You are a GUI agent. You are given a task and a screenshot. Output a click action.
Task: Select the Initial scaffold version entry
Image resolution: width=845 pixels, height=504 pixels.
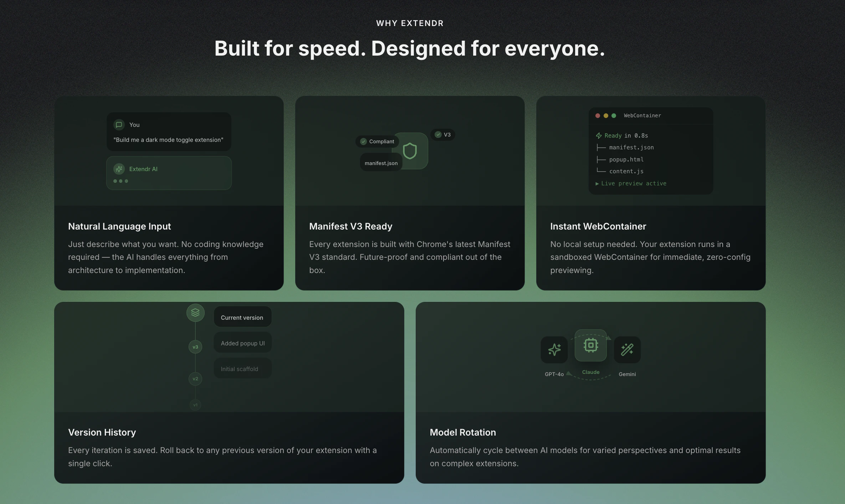point(242,369)
